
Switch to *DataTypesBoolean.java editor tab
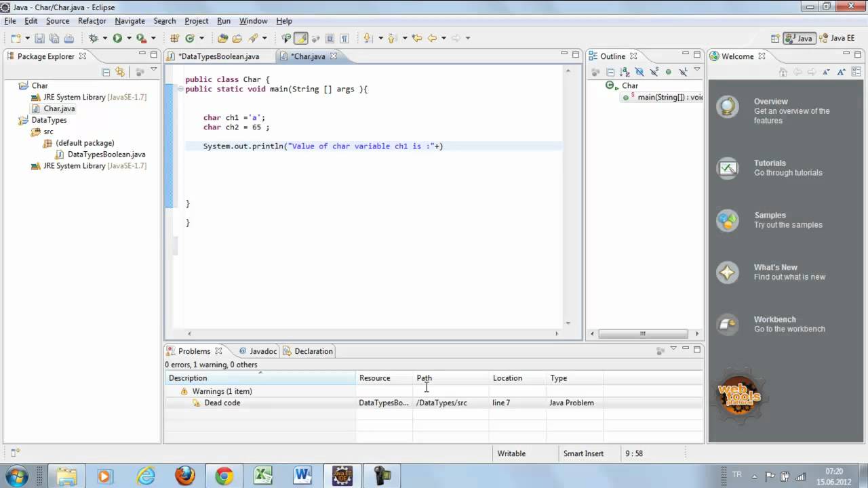click(219, 56)
